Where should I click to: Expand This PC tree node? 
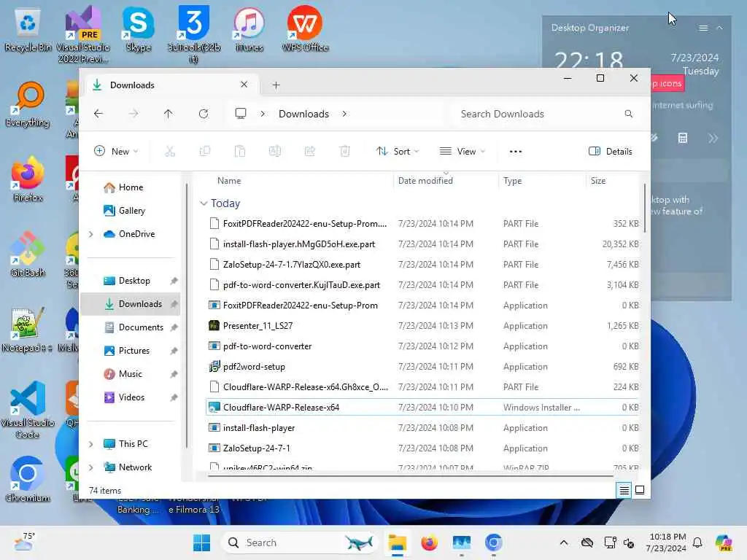coord(91,444)
